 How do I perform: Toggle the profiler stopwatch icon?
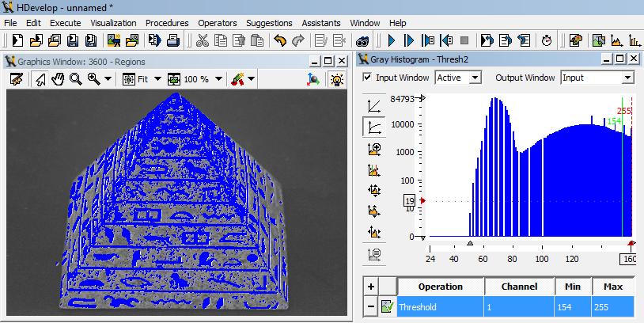coord(546,40)
